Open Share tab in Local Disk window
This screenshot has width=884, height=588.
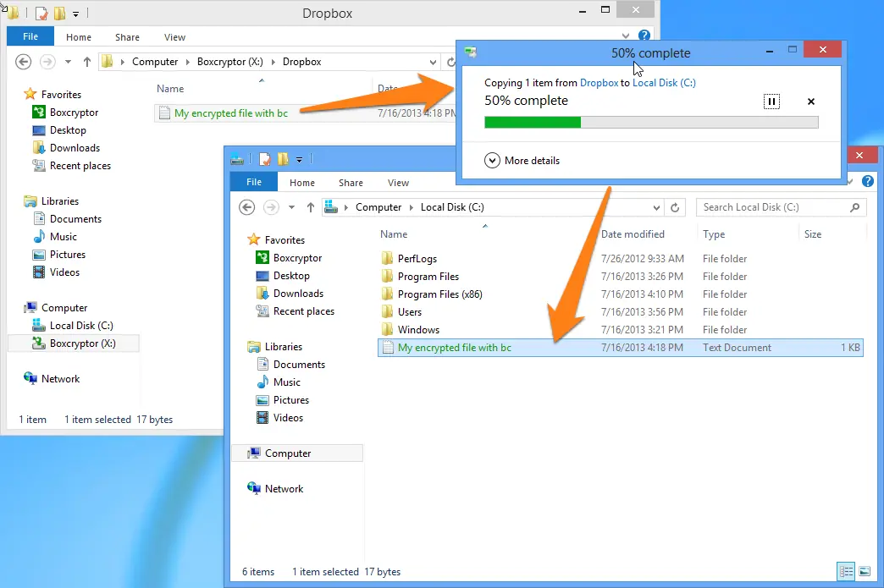coord(351,183)
